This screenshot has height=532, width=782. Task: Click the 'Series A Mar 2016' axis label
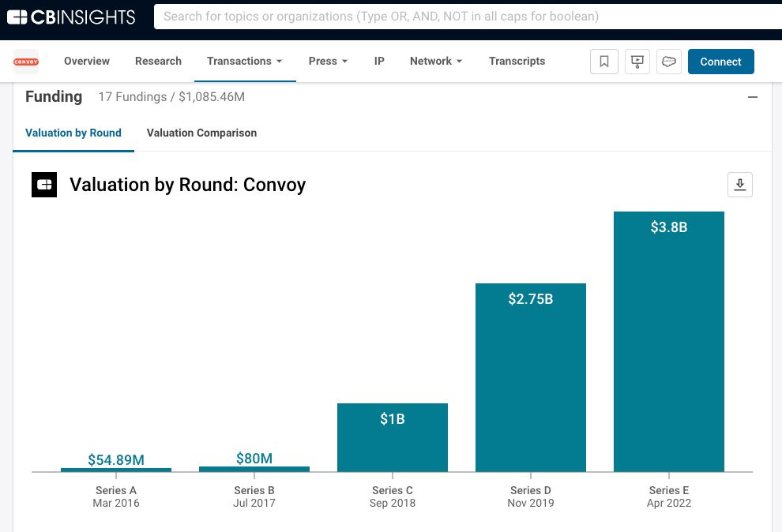[116, 496]
